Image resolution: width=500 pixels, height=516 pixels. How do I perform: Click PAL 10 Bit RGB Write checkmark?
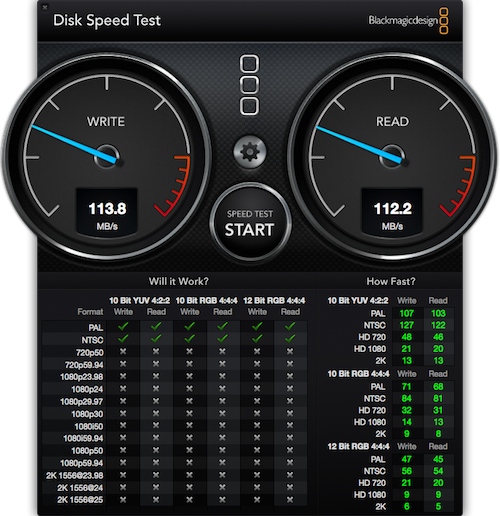189,326
